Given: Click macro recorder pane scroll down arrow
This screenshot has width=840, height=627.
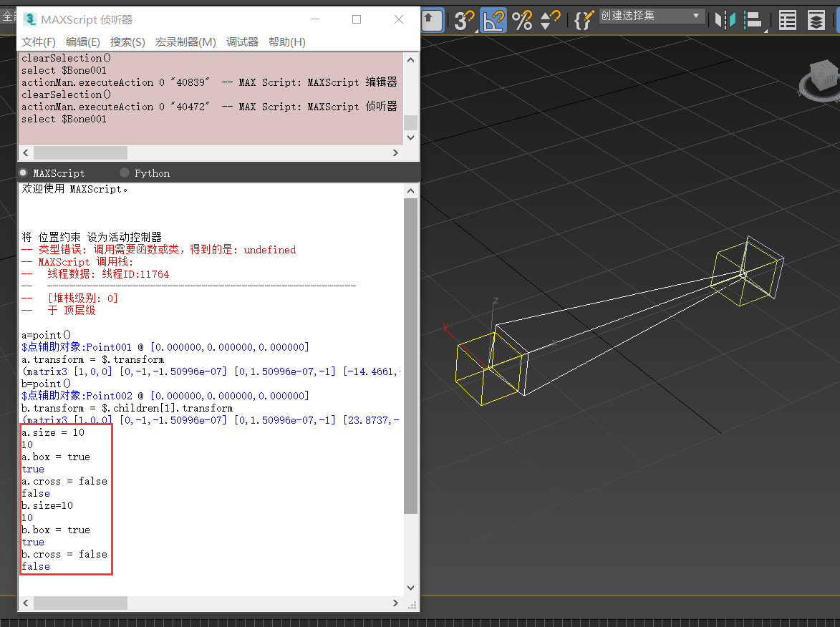Looking at the screenshot, I should [x=410, y=137].
